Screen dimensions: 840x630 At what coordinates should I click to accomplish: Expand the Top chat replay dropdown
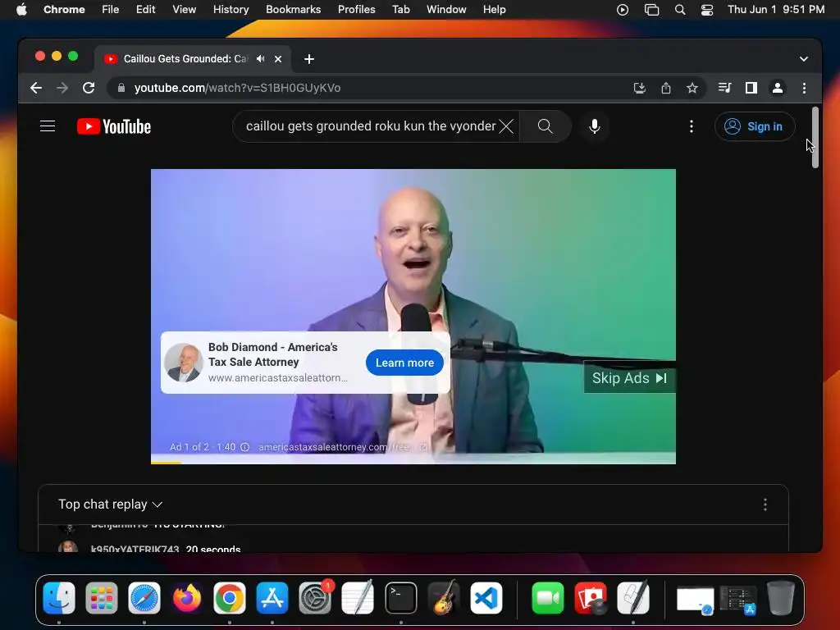click(111, 504)
